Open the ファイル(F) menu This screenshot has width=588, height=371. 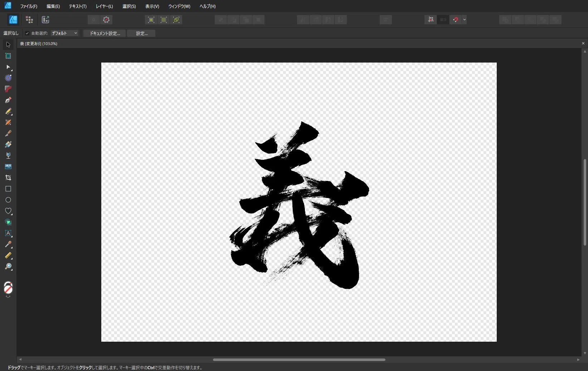29,6
